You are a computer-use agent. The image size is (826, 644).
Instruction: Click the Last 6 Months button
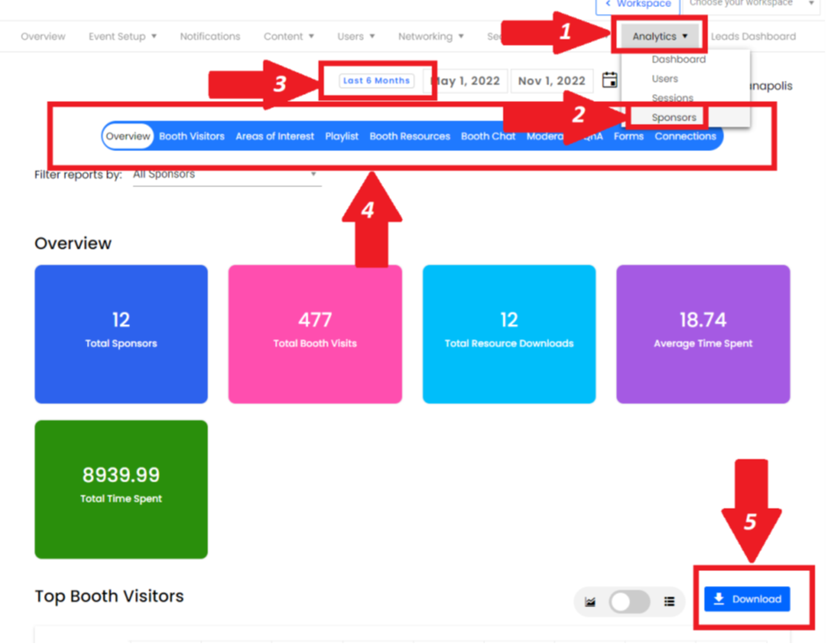376,81
